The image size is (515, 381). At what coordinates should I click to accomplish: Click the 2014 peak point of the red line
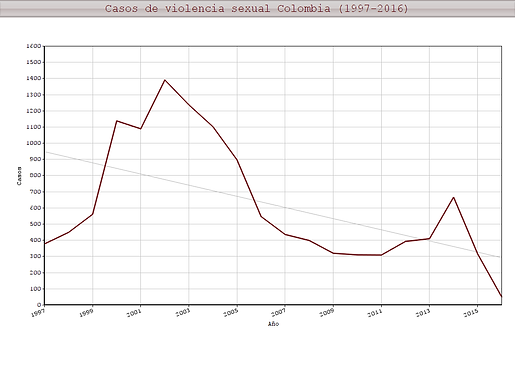pyautogui.click(x=453, y=197)
